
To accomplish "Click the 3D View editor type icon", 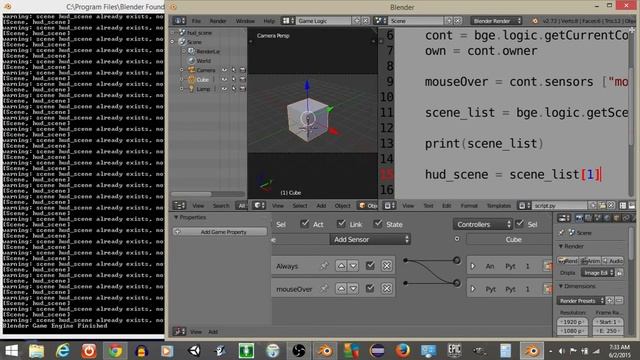I will pos(259,206).
